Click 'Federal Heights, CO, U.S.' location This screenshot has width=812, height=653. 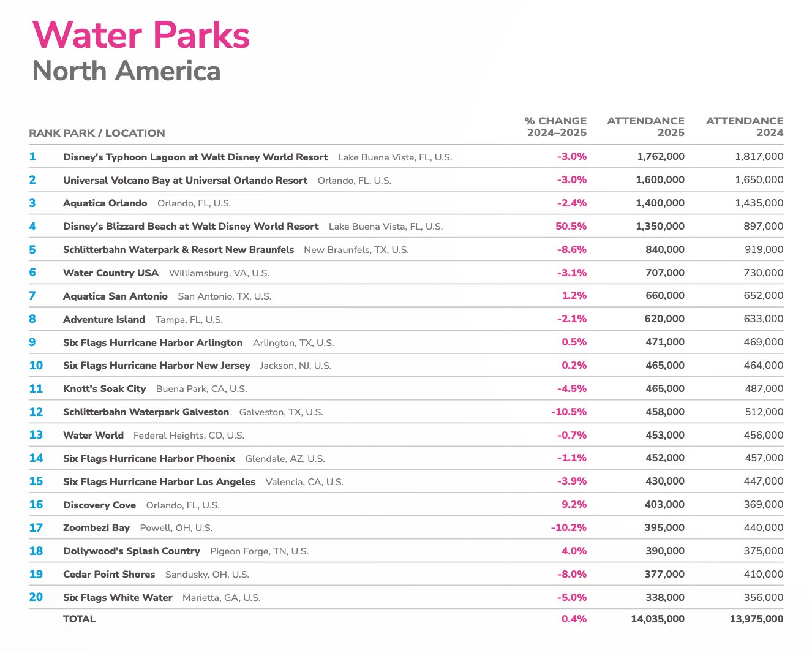[189, 436]
